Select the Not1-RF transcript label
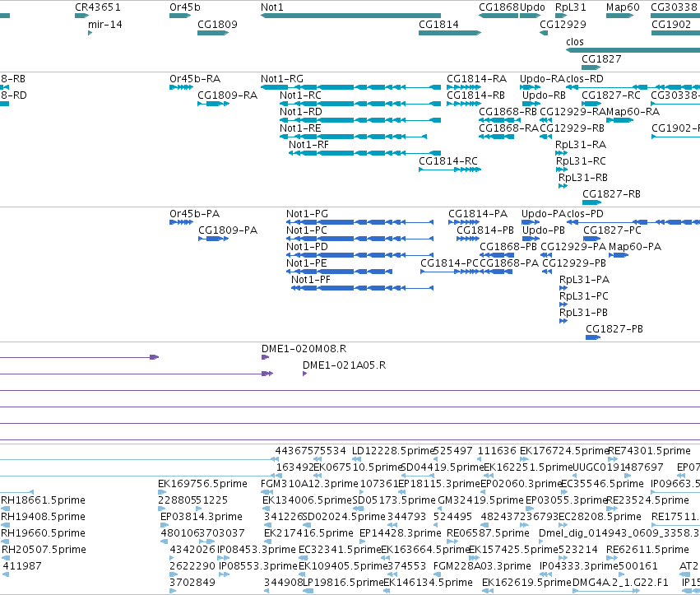Screen dimensions: 700x595 point(309,145)
